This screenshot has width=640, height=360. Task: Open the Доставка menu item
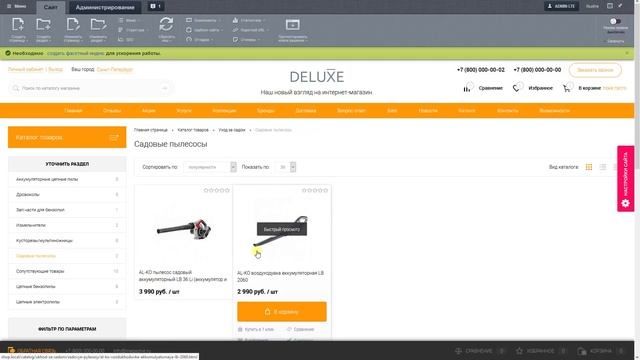point(306,111)
